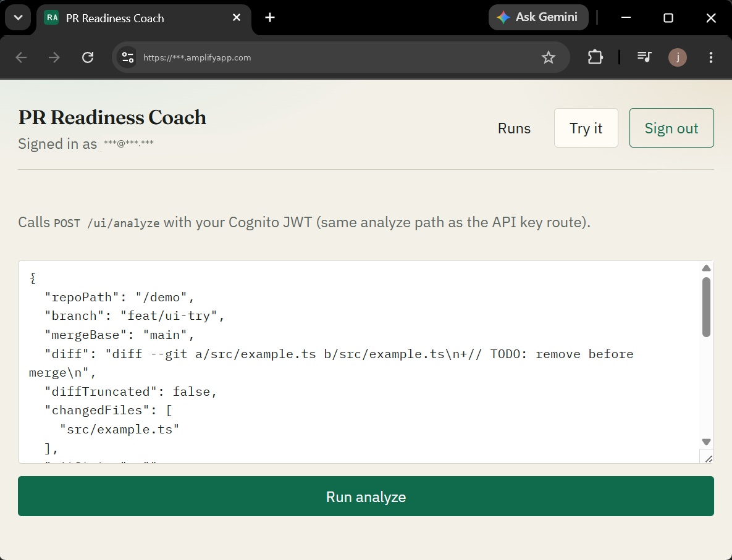
Task: Go forward to next page
Action: click(x=54, y=57)
